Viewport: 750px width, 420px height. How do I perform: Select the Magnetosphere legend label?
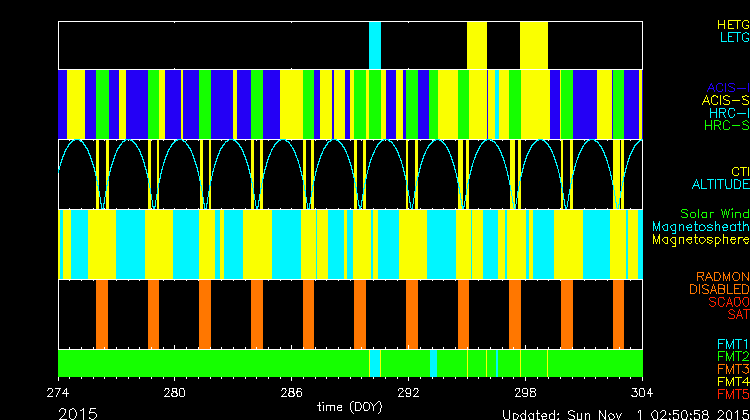pyautogui.click(x=700, y=240)
